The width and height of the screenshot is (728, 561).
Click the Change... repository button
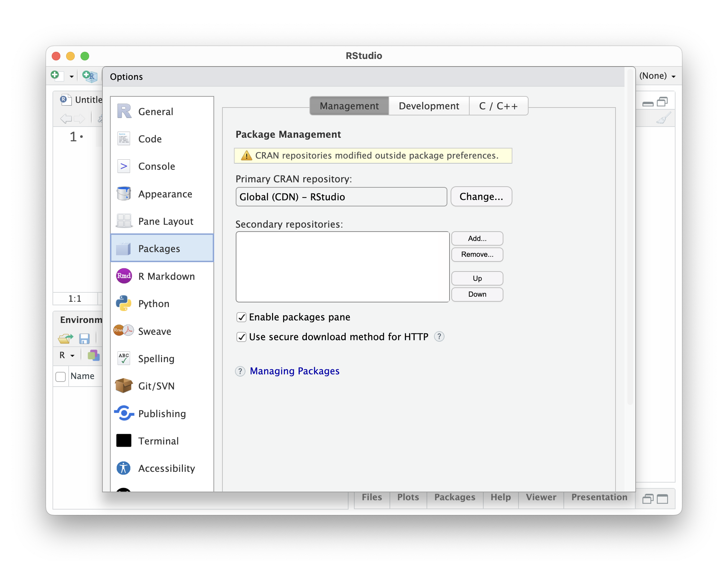point(481,197)
